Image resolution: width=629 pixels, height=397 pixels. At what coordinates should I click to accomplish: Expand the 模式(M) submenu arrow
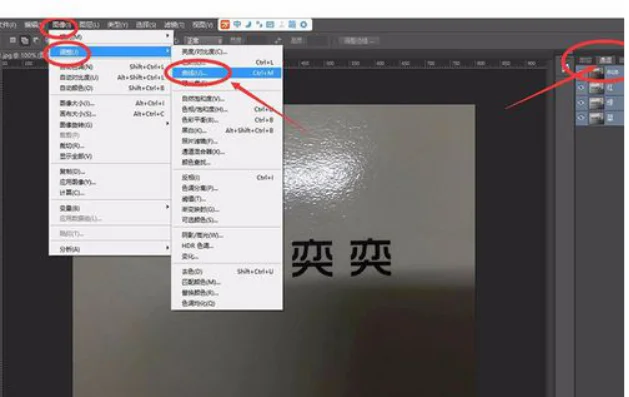coord(167,36)
